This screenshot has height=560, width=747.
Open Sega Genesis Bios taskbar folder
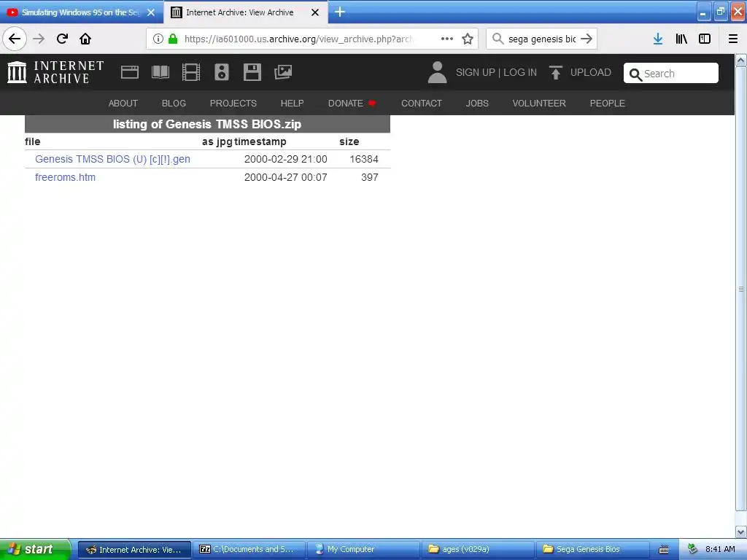[592, 549]
